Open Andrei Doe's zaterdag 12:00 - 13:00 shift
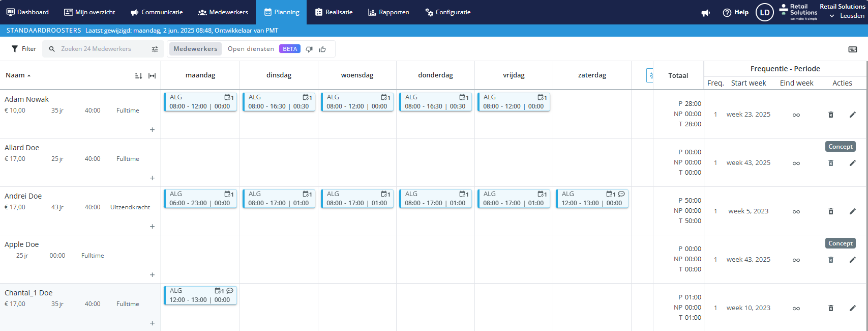The width and height of the screenshot is (868, 331). (592, 199)
